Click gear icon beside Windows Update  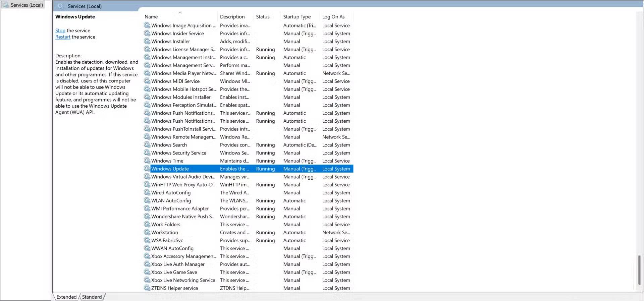147,169
